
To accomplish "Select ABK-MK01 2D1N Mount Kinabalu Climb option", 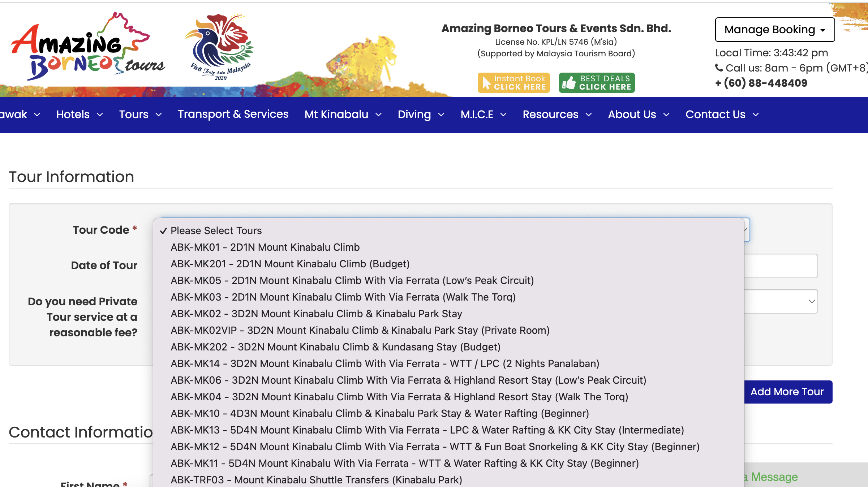I will click(x=265, y=247).
